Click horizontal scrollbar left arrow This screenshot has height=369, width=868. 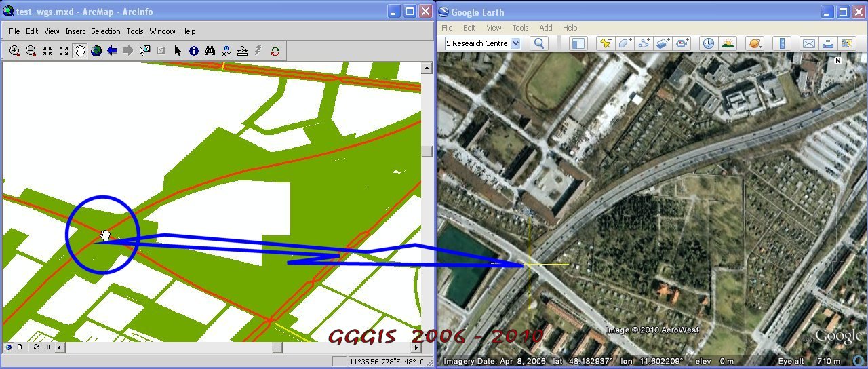60,347
